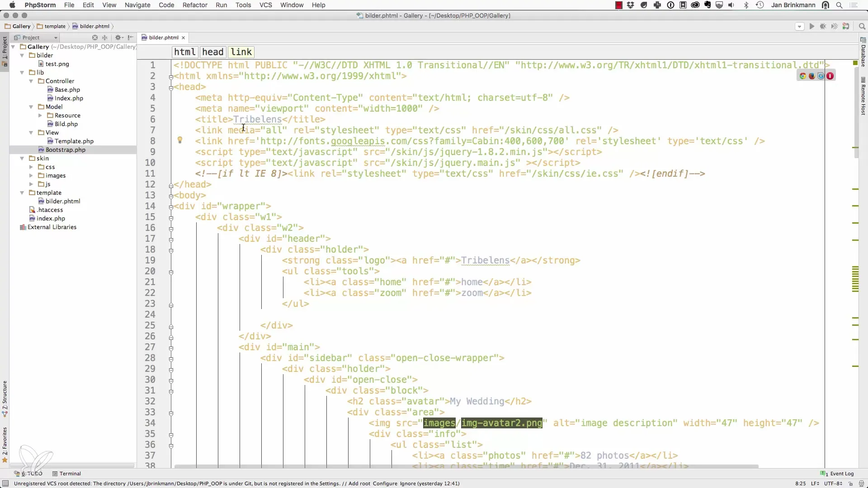Select the 'head' breadcrumb tag
Image resolution: width=868 pixels, height=488 pixels.
point(212,52)
